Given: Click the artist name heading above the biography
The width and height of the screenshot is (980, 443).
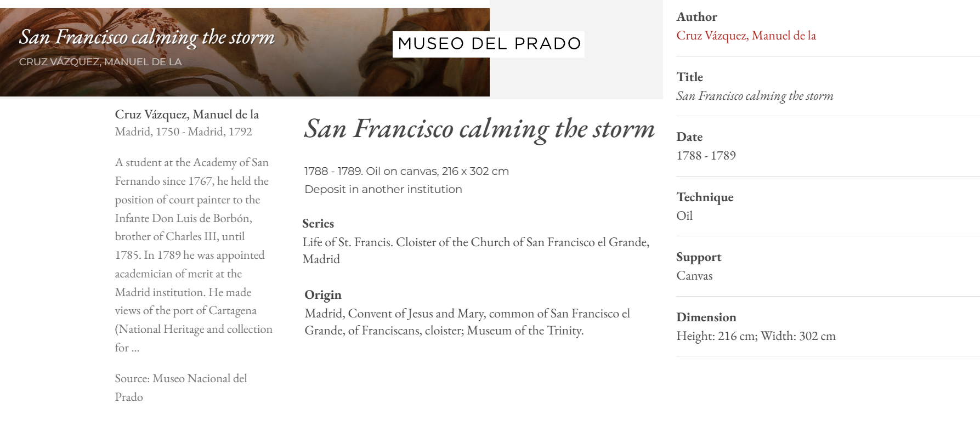Looking at the screenshot, I should [186, 115].
